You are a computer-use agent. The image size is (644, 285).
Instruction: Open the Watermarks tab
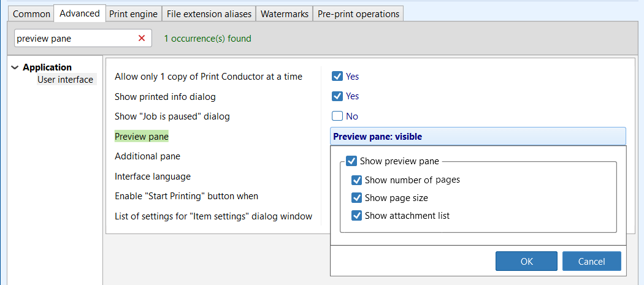coord(284,13)
